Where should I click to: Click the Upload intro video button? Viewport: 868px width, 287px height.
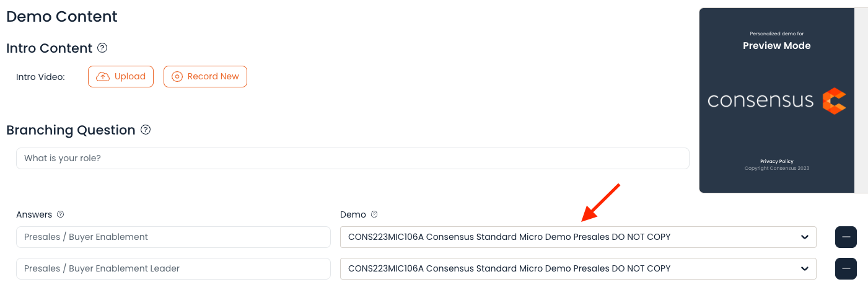121,76
